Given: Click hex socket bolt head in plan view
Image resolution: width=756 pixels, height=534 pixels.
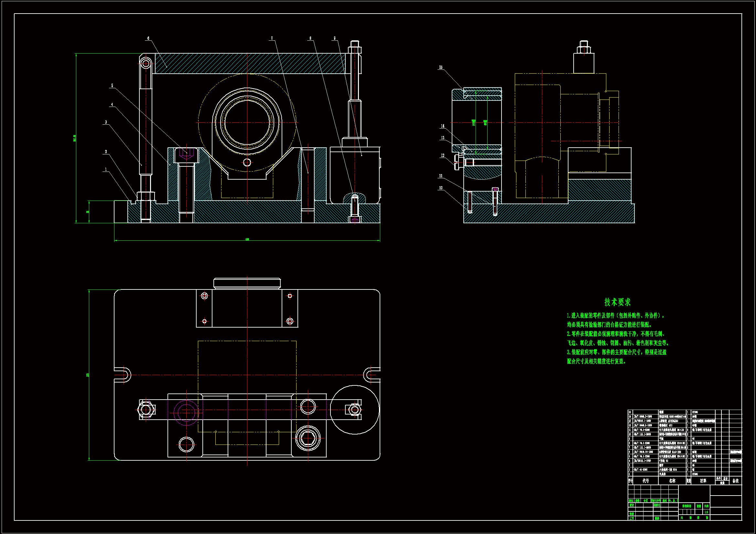Looking at the screenshot, I should 308,438.
